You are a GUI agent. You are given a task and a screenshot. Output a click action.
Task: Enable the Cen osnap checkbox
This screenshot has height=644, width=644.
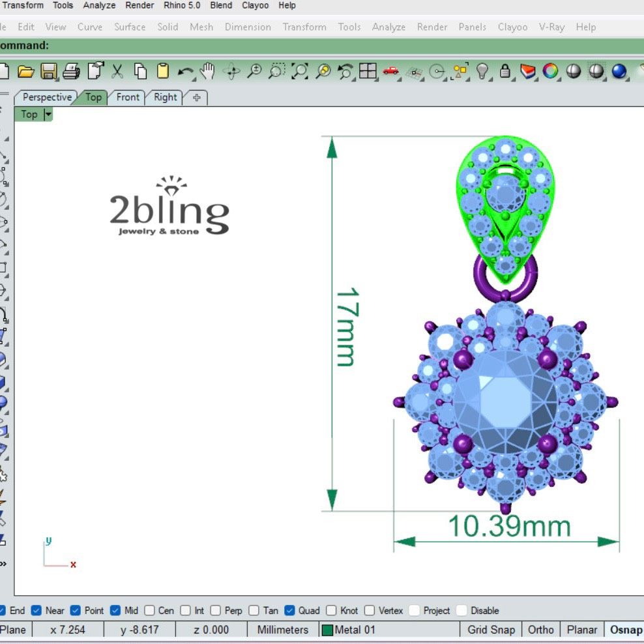pyautogui.click(x=150, y=611)
